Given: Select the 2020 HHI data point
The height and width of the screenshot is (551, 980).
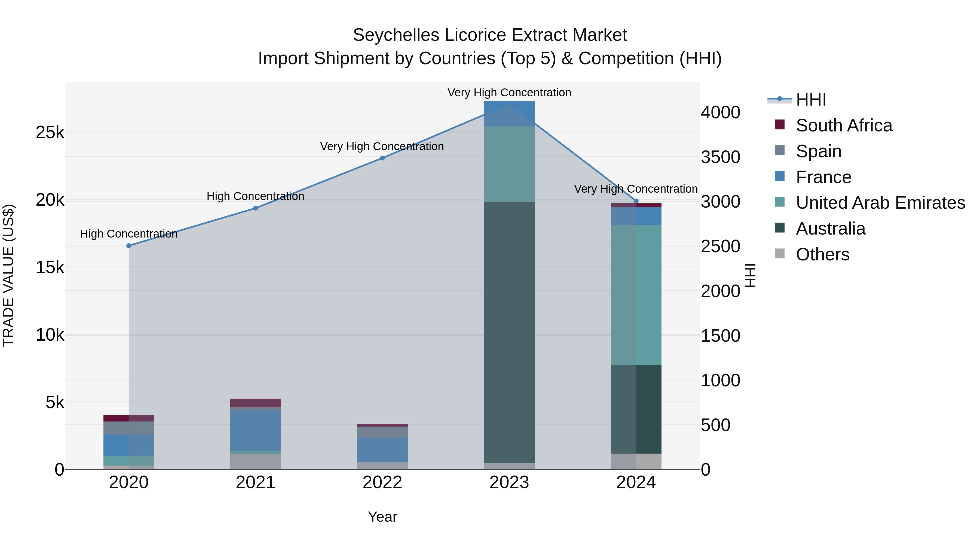Looking at the screenshot, I should point(128,246).
